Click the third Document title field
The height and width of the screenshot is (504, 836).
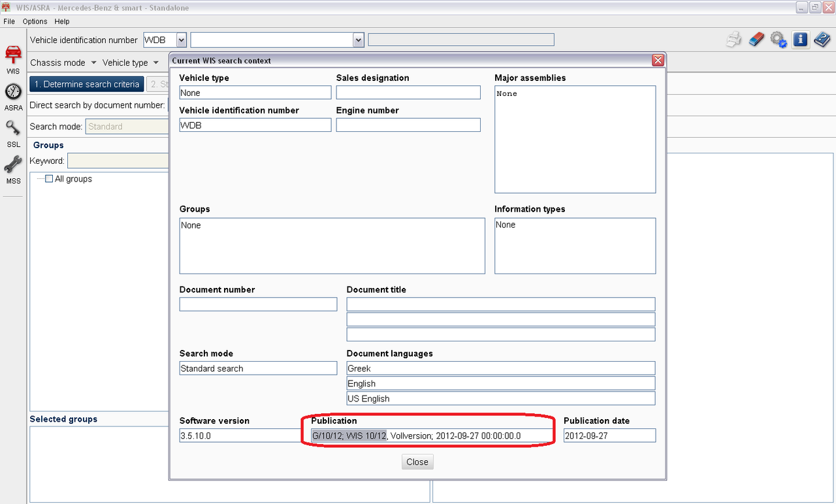[x=500, y=334]
